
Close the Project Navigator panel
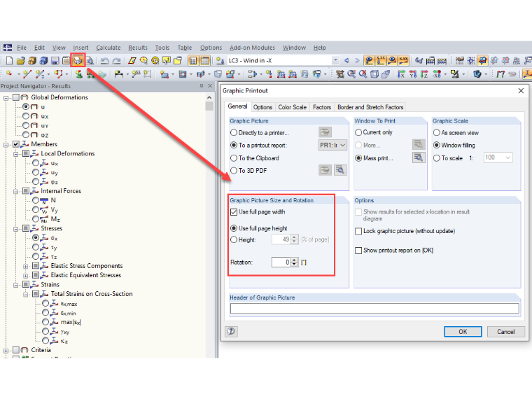click(x=210, y=86)
